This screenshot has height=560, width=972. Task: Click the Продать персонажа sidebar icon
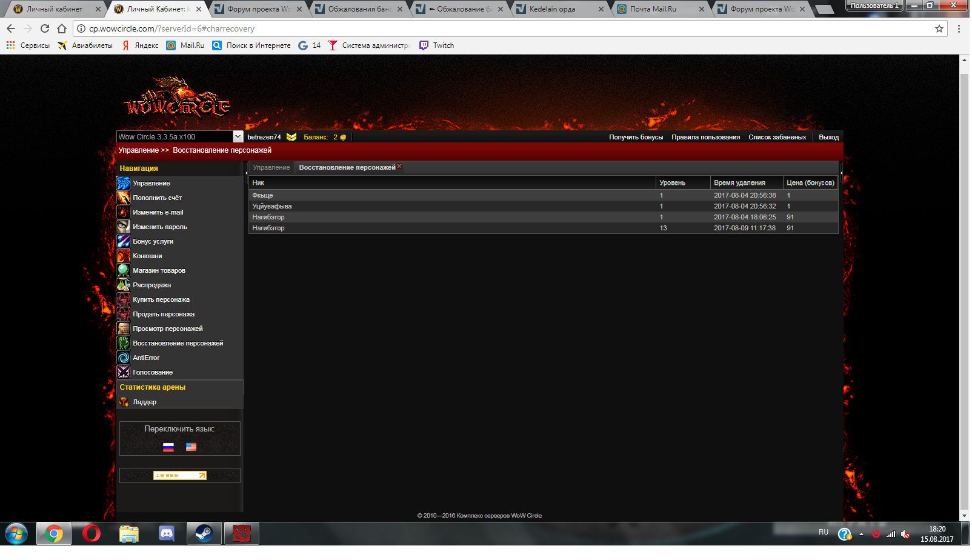tap(123, 314)
